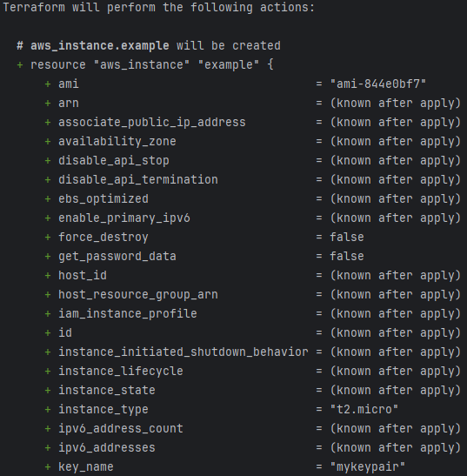Click the green plus before resource line
467x476 pixels.
coord(20,65)
